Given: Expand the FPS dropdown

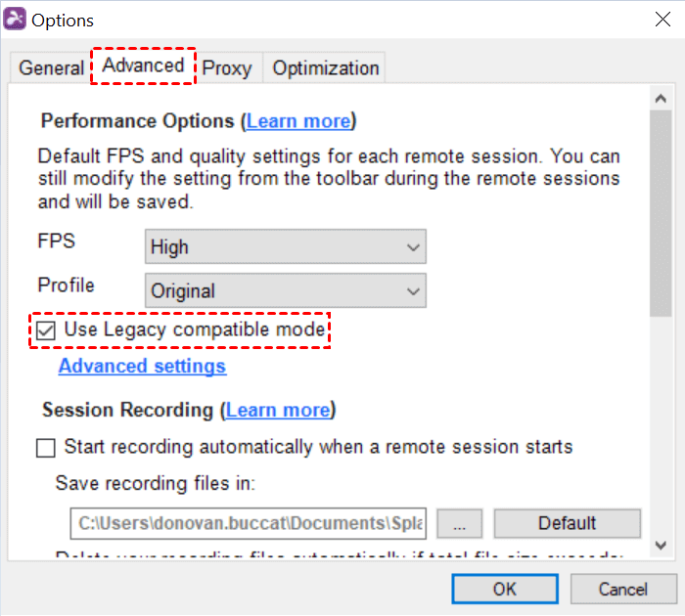Looking at the screenshot, I should click(x=285, y=247).
